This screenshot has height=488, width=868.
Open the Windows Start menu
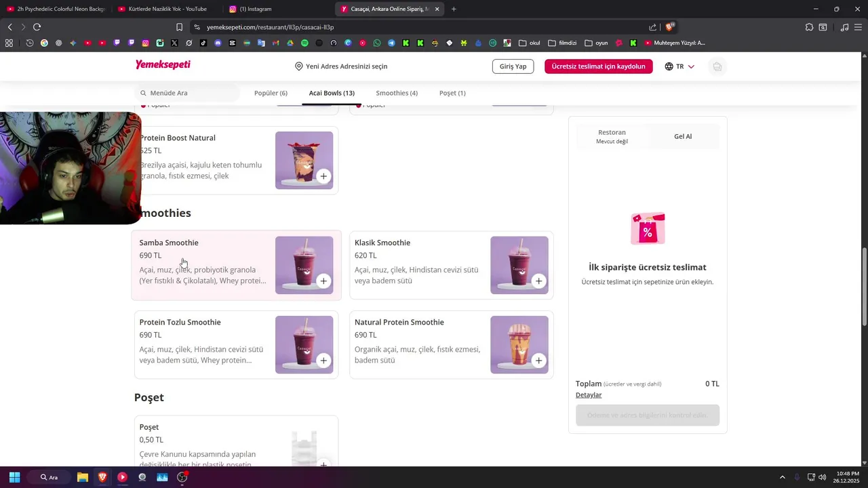(14, 477)
